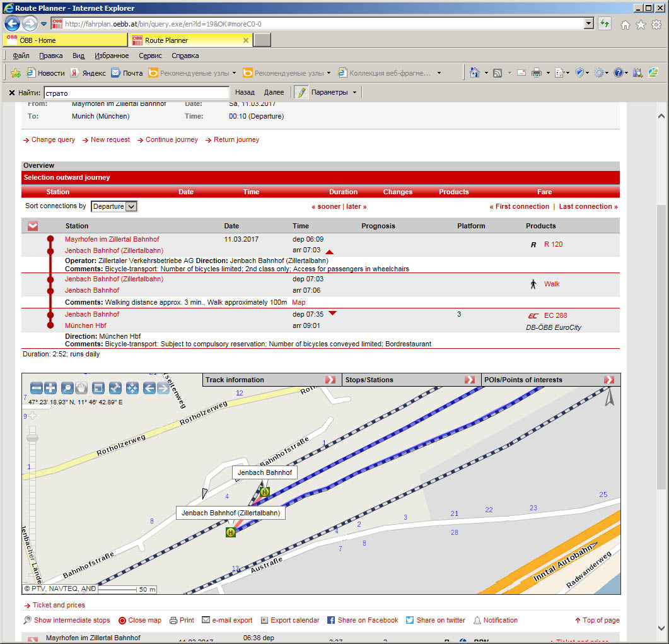Open the Правка menu

pos(51,56)
